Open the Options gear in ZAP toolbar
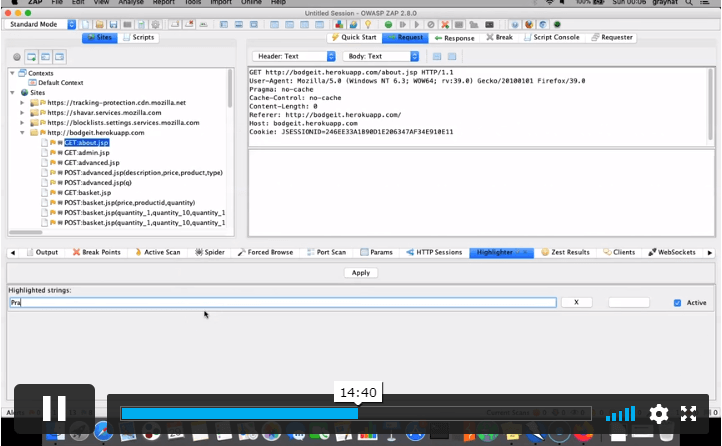Viewport: 722px width, 446px height. point(156,24)
